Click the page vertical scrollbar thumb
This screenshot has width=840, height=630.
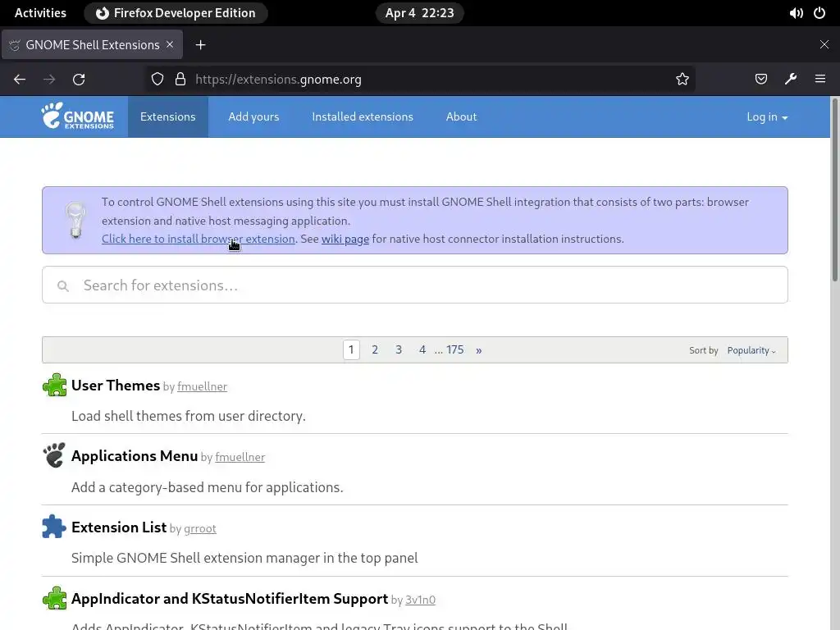click(x=834, y=189)
